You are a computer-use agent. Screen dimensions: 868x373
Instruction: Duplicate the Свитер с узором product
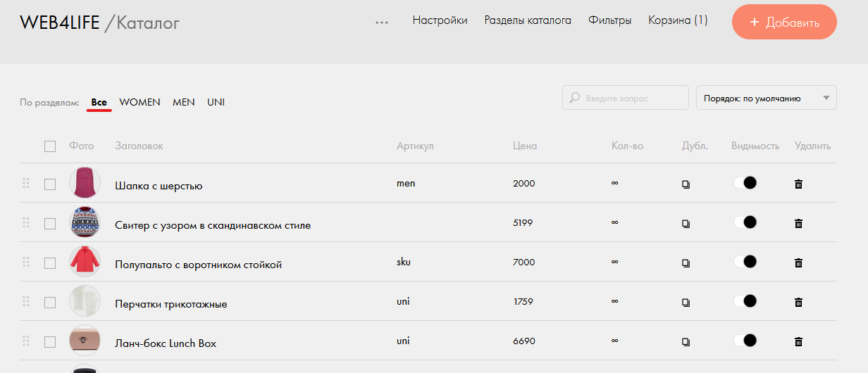point(686,224)
